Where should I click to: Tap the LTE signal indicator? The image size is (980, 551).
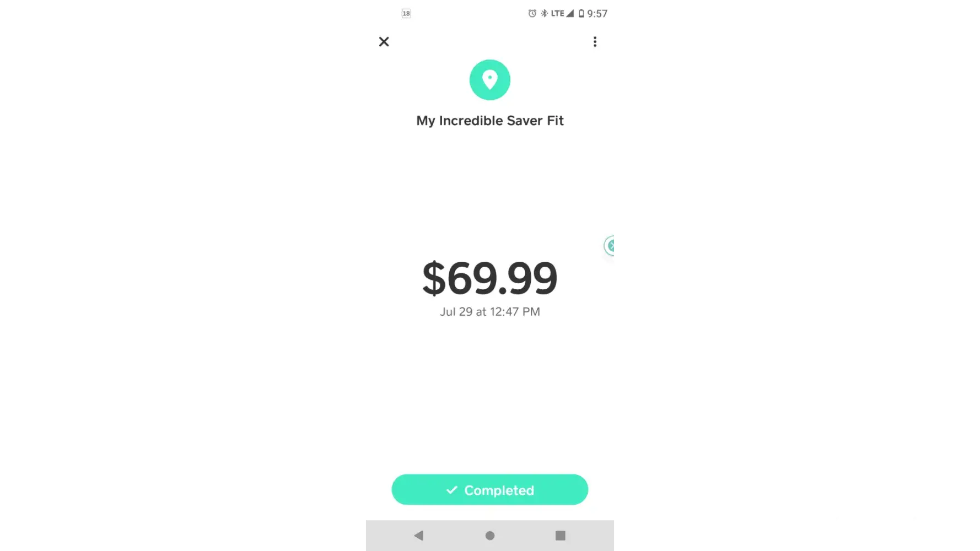pos(562,13)
